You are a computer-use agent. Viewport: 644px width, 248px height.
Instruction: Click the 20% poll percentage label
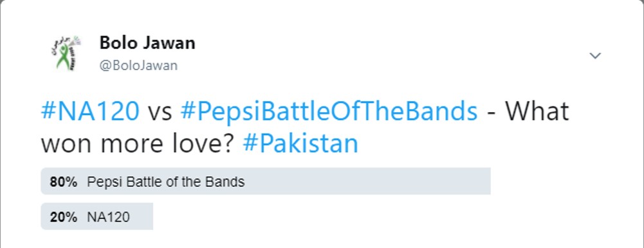pos(63,217)
